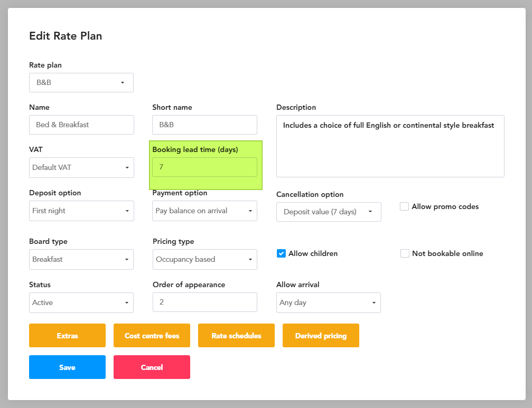
Task: Open the Rate plan B&B dropdown
Action: pyautogui.click(x=81, y=82)
